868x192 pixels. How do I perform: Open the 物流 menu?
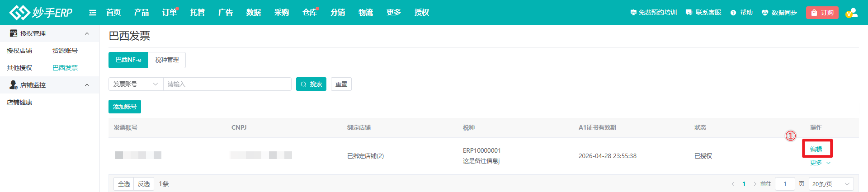click(366, 13)
